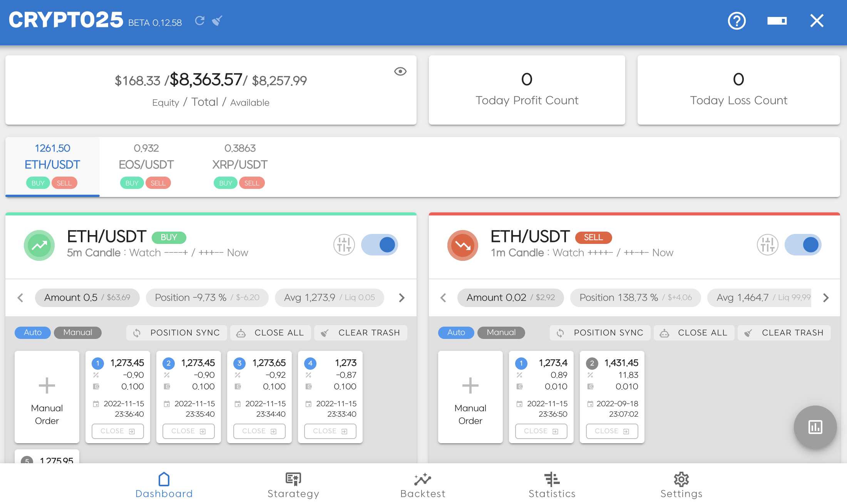This screenshot has width=847, height=504.
Task: Click order number 2 badge in BUY panel
Action: click(169, 363)
